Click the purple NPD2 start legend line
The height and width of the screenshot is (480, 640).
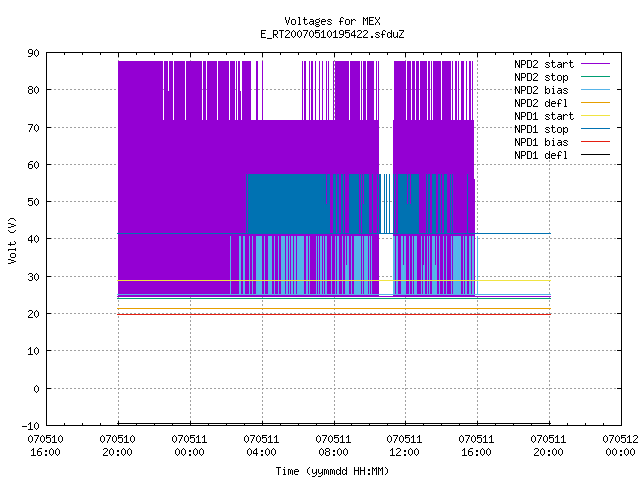pyautogui.click(x=595, y=64)
